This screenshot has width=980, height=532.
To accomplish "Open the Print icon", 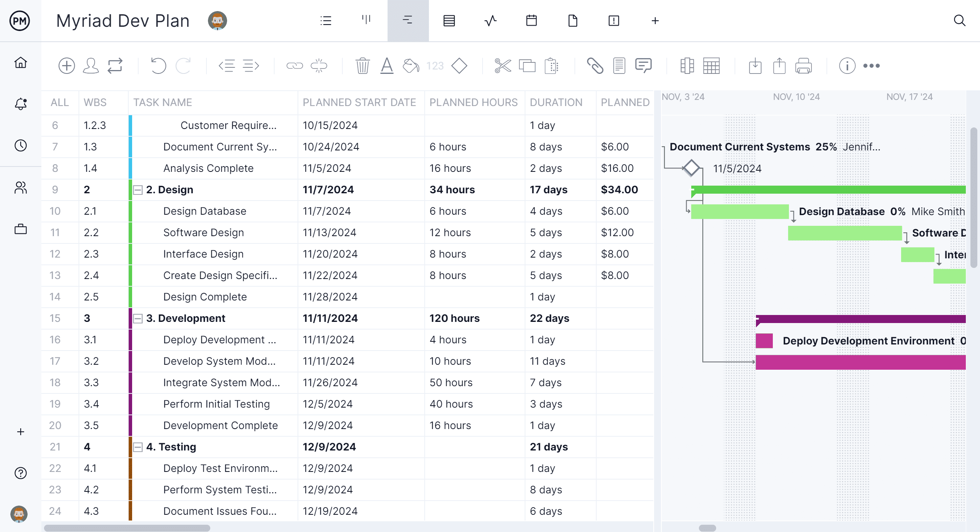I will (x=802, y=65).
